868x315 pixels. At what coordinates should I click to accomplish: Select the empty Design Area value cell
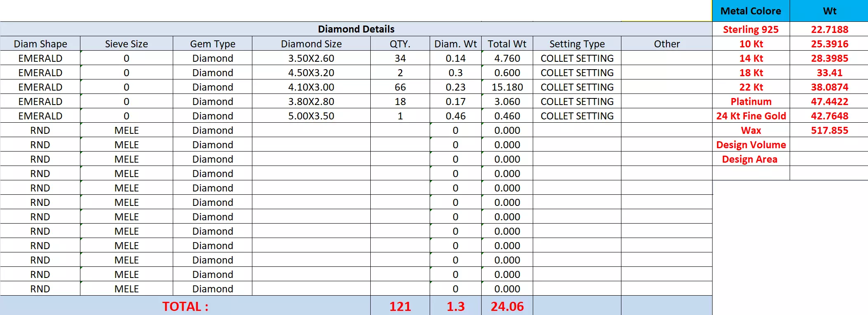(x=829, y=159)
